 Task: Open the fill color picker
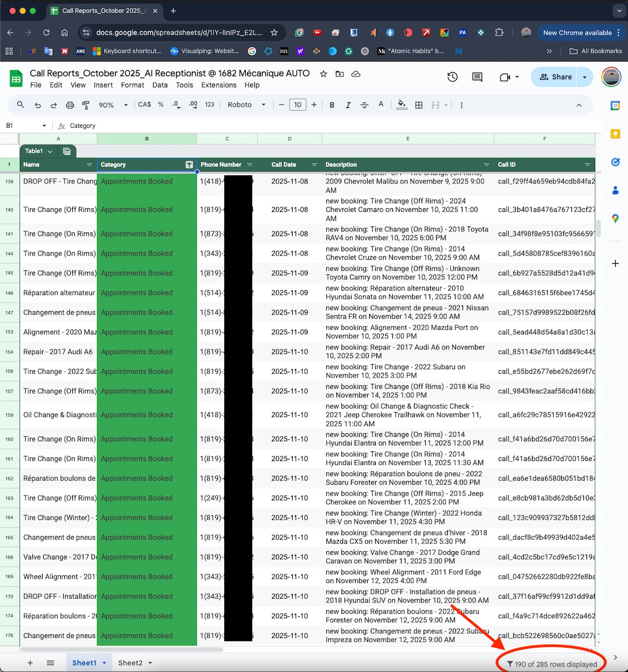(x=402, y=105)
